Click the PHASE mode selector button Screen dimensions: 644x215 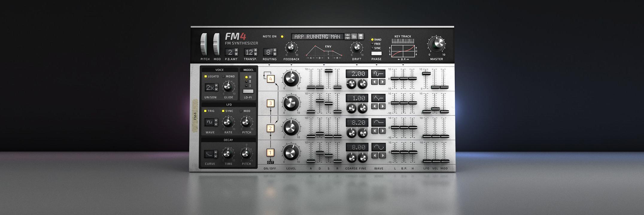pos(376,54)
